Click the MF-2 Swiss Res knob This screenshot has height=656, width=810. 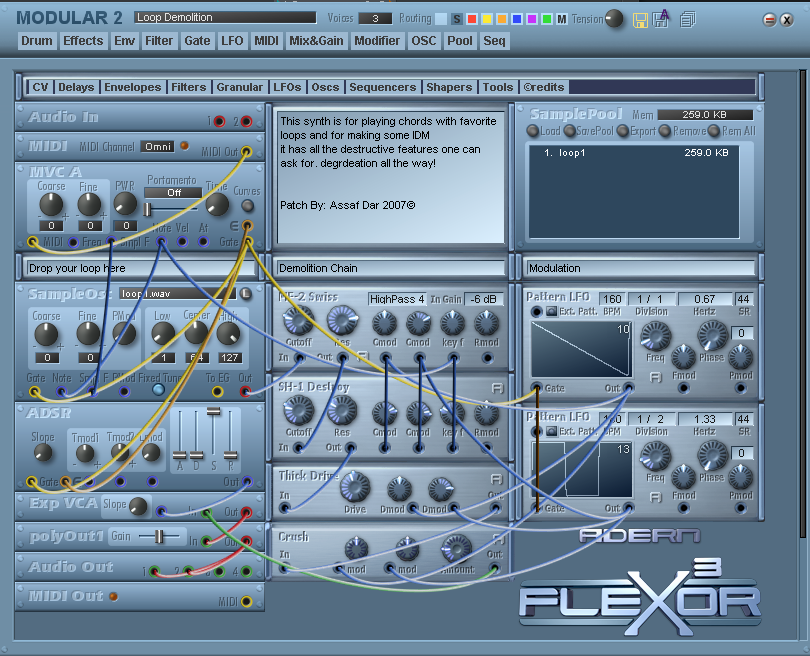coord(342,320)
